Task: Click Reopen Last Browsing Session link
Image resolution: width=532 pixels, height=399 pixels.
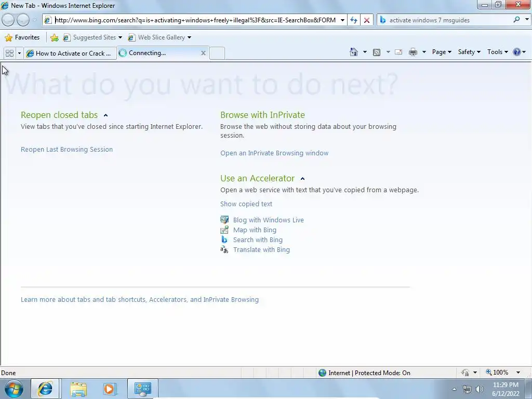Action: 66,149
